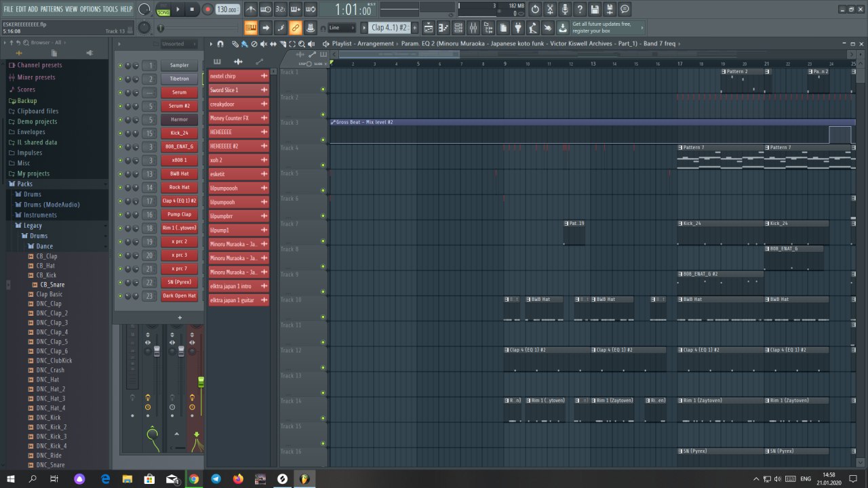The width and height of the screenshot is (868, 488).
Task: Toggle mute LED for BWB Hat channel
Action: pos(121,174)
